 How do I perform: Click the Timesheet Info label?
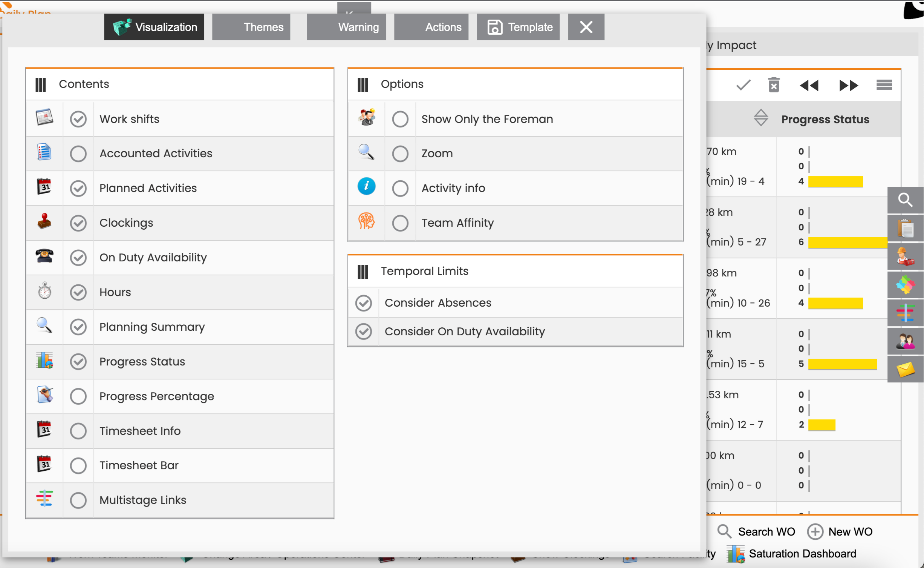coord(140,431)
